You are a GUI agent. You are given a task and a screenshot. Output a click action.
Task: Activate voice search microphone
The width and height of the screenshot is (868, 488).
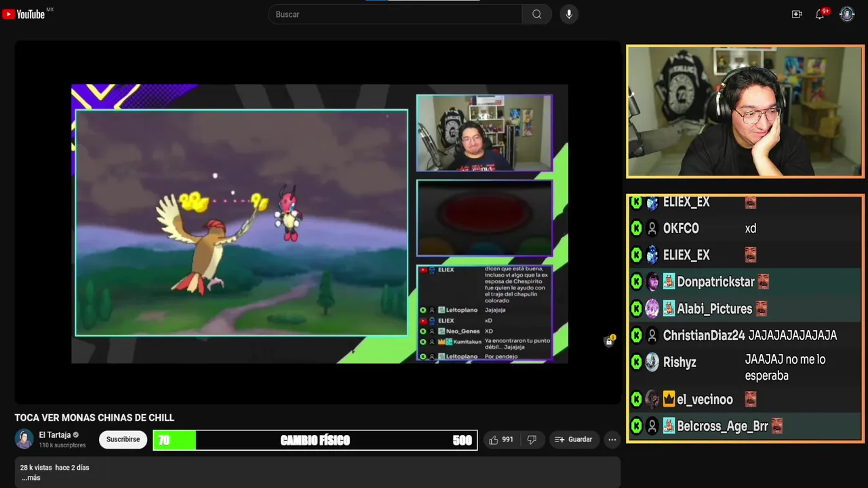pos(569,14)
